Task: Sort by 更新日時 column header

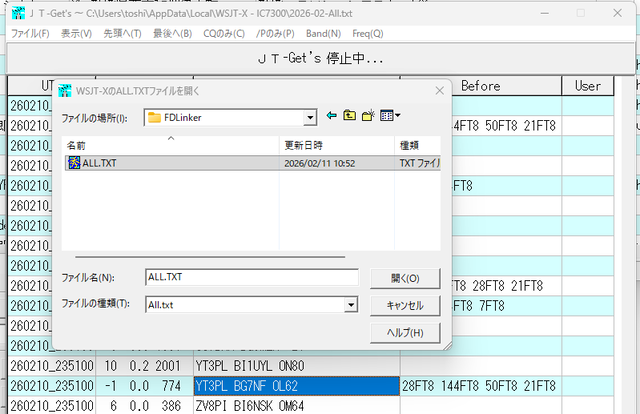Action: (337, 145)
